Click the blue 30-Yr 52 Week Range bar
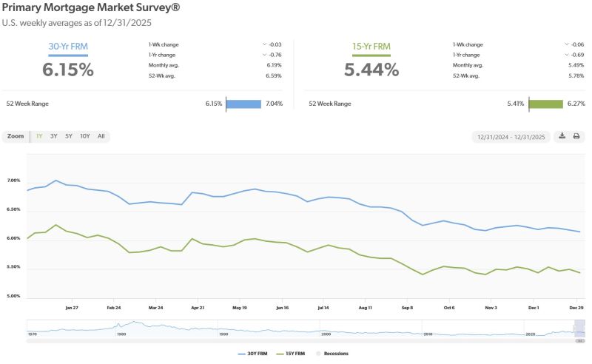 [243, 104]
